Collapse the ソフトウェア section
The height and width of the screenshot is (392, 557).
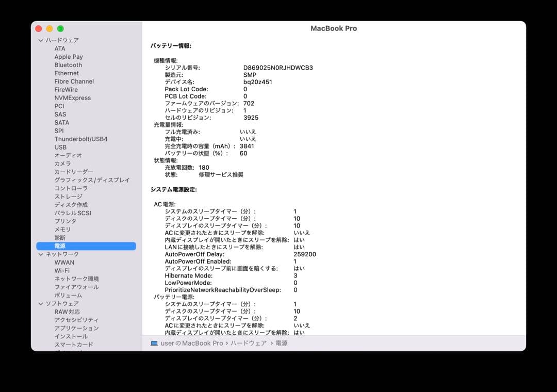click(40, 303)
